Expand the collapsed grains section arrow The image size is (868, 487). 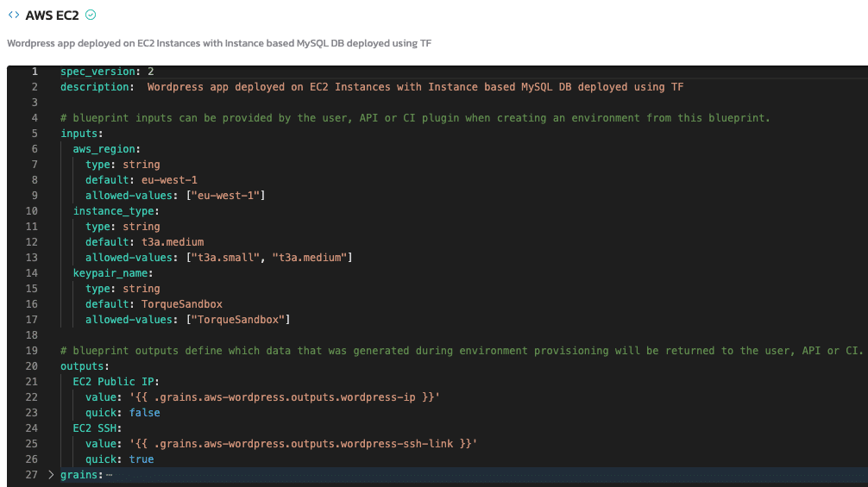click(x=51, y=475)
